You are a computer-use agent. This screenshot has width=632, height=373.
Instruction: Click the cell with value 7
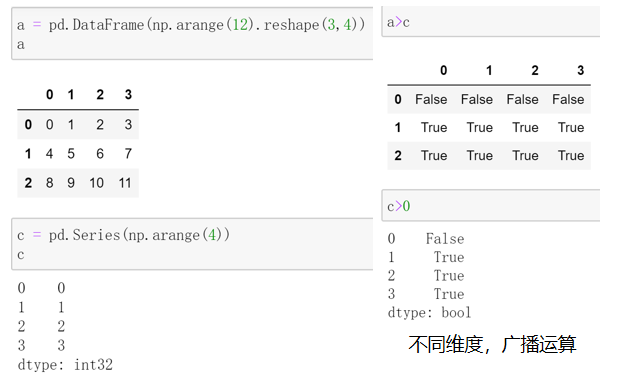[128, 153]
